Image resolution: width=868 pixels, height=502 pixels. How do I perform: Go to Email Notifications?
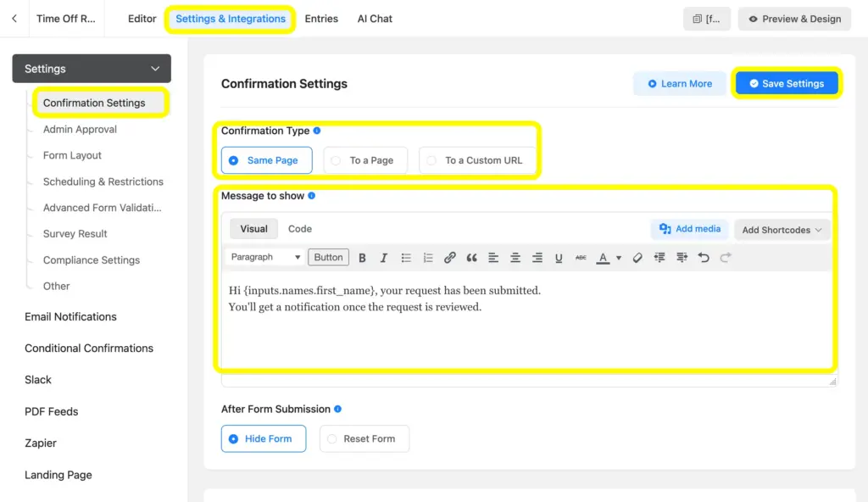[70, 316]
